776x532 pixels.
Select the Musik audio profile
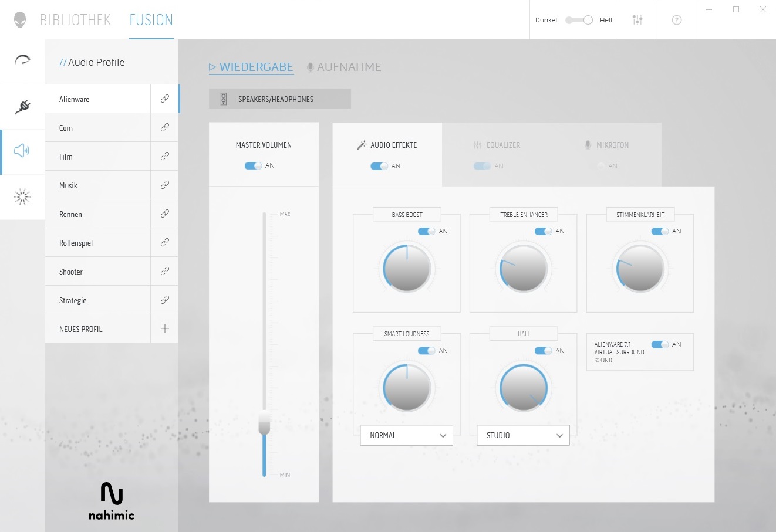(x=97, y=185)
